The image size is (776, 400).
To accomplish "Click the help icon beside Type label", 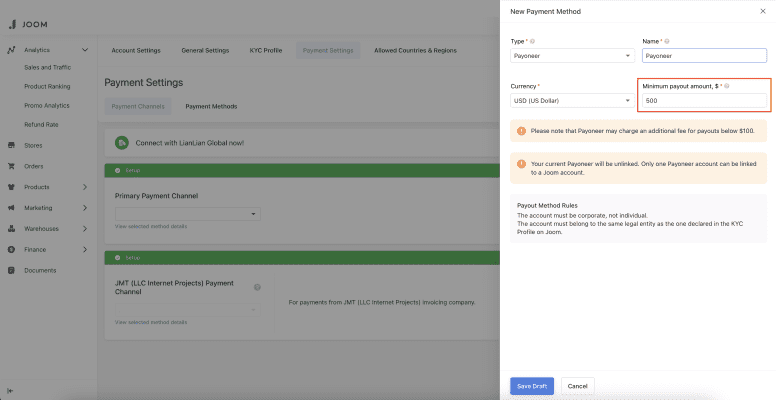I will pyautogui.click(x=531, y=42).
